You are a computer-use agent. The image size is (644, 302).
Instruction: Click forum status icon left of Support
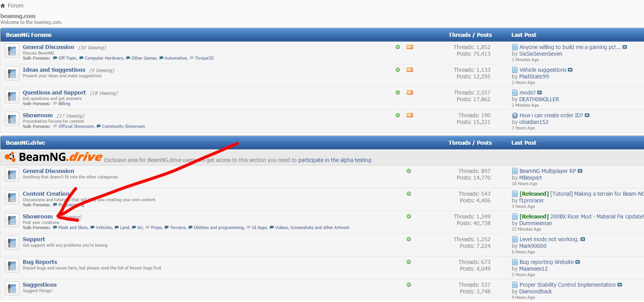12,243
